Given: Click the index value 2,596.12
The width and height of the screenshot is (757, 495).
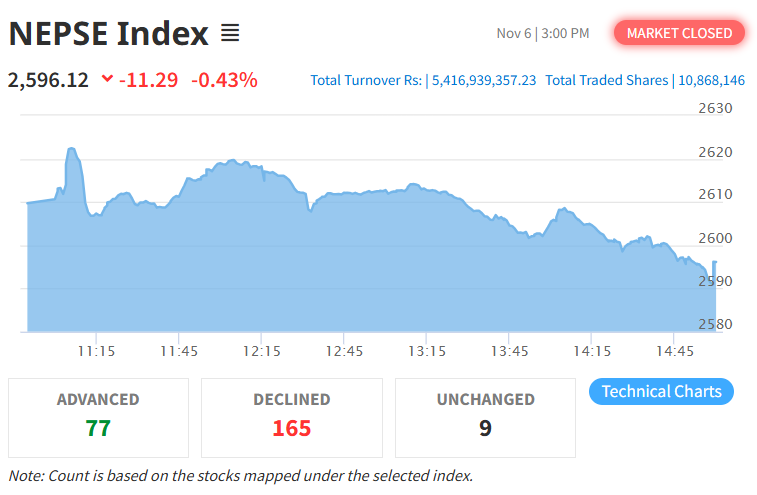Looking at the screenshot, I should [x=48, y=80].
